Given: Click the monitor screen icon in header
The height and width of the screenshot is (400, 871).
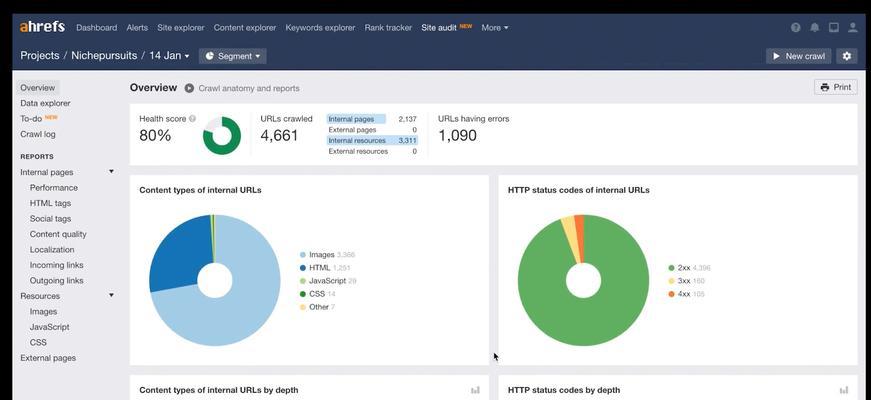Looking at the screenshot, I should 833,27.
